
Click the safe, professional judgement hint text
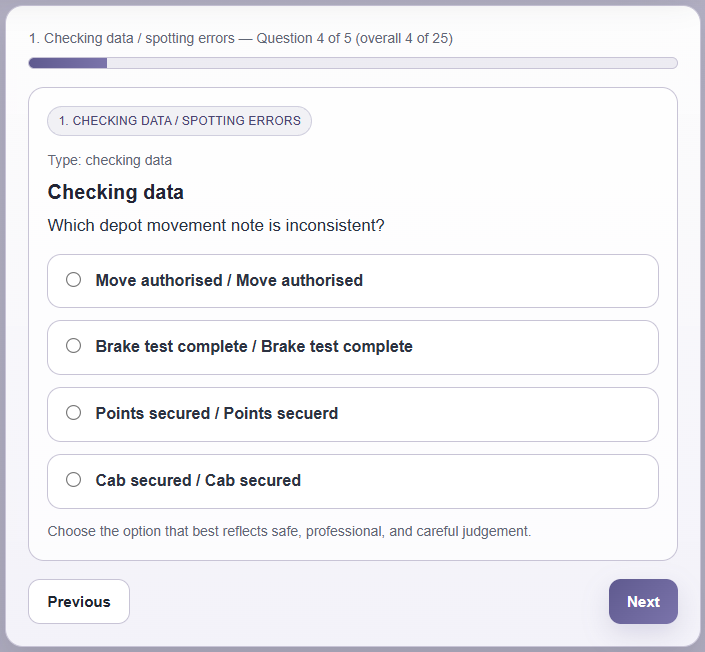tap(289, 531)
